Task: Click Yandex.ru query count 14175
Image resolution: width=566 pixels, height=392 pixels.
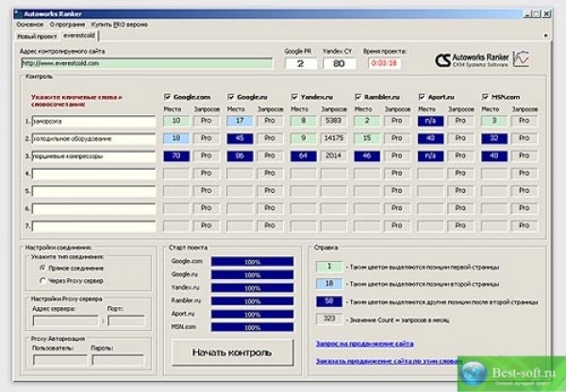Action: click(333, 139)
